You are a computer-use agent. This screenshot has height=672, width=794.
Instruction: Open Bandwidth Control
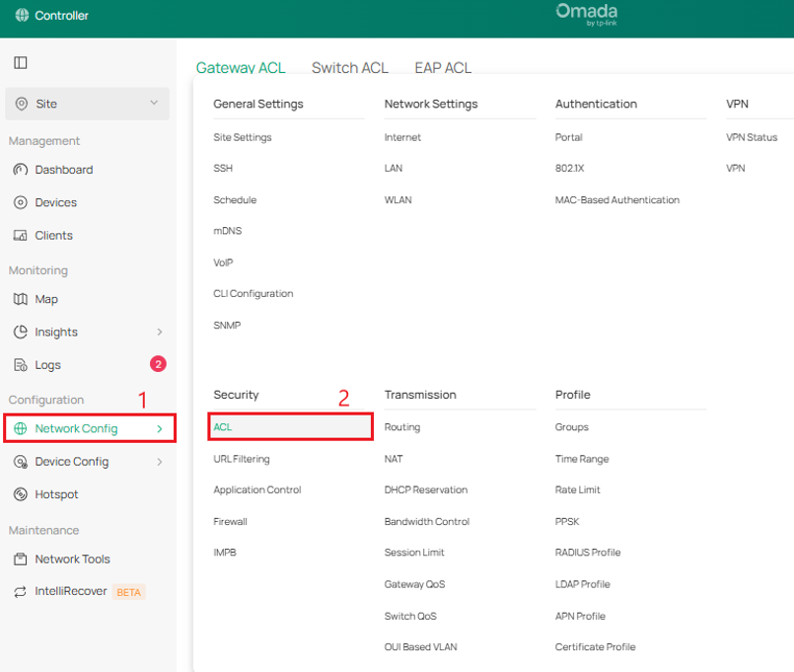(427, 522)
